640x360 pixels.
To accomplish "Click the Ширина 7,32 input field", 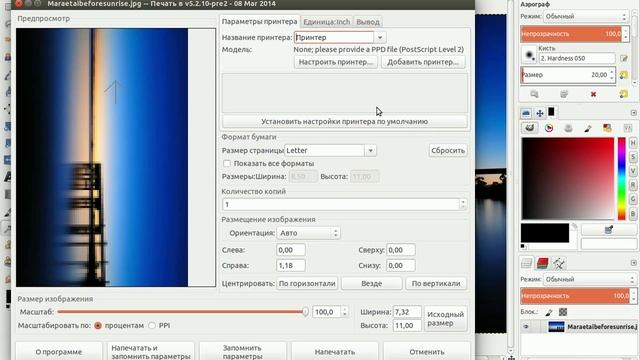I will [x=407, y=312].
